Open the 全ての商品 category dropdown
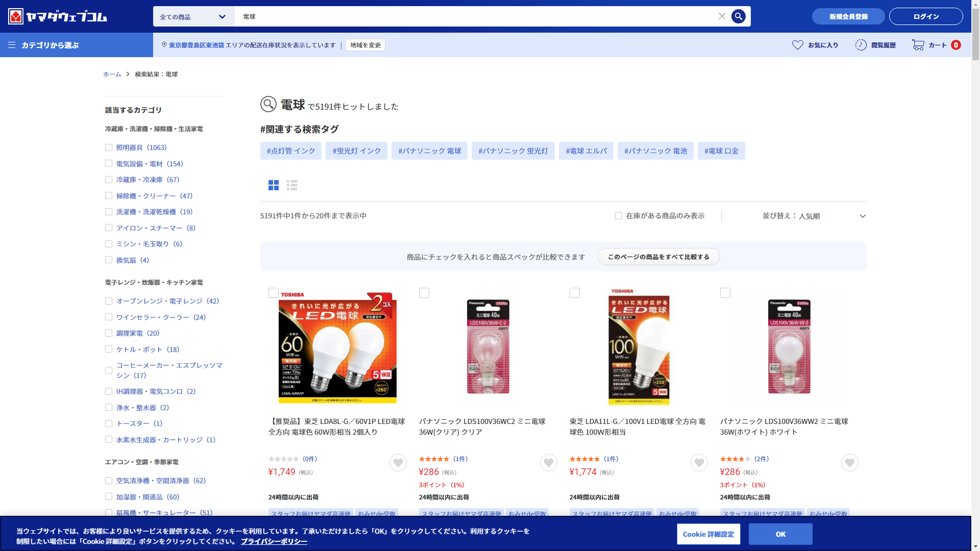The width and height of the screenshot is (980, 551). pyautogui.click(x=193, y=17)
